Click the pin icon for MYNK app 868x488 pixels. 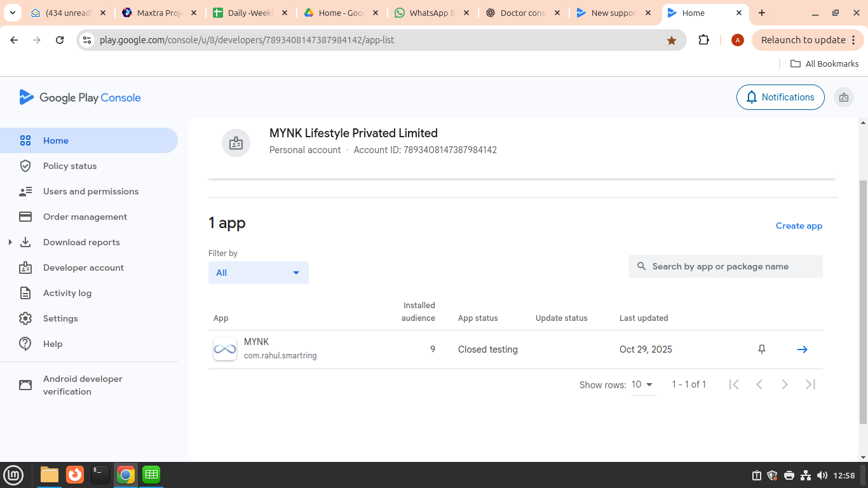(762, 349)
